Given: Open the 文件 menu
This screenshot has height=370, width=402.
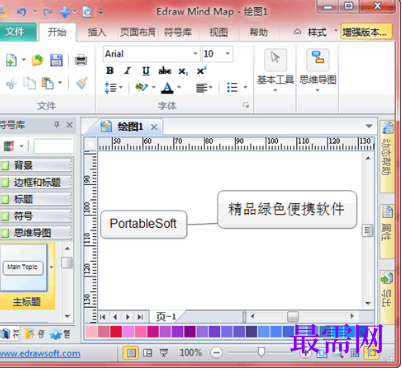Looking at the screenshot, I should [x=15, y=32].
